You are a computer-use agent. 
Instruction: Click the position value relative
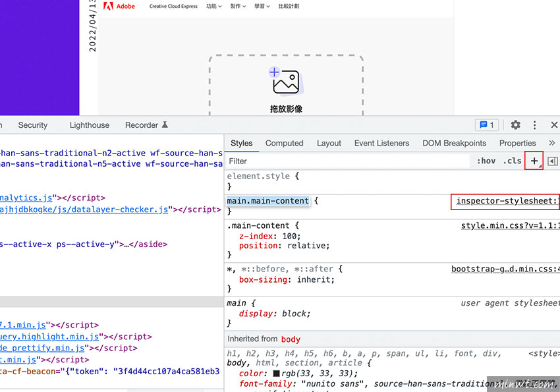(306, 246)
